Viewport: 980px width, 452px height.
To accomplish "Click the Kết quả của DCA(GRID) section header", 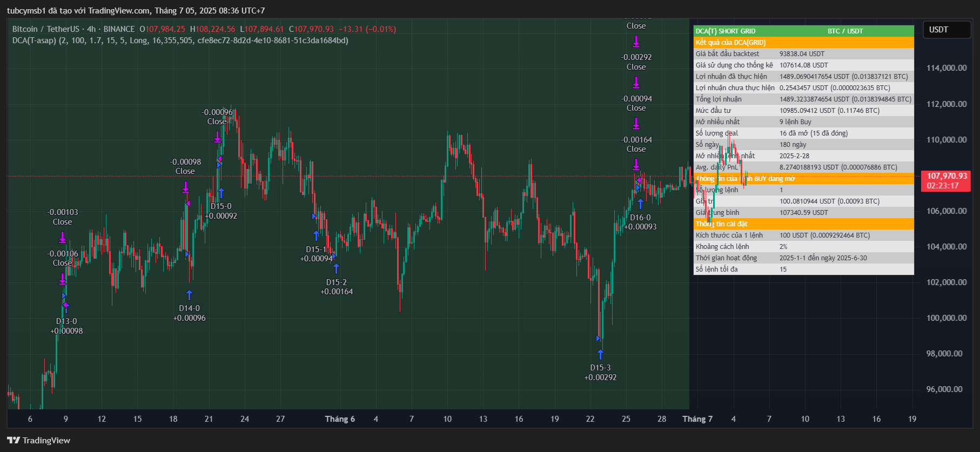I will click(x=804, y=43).
